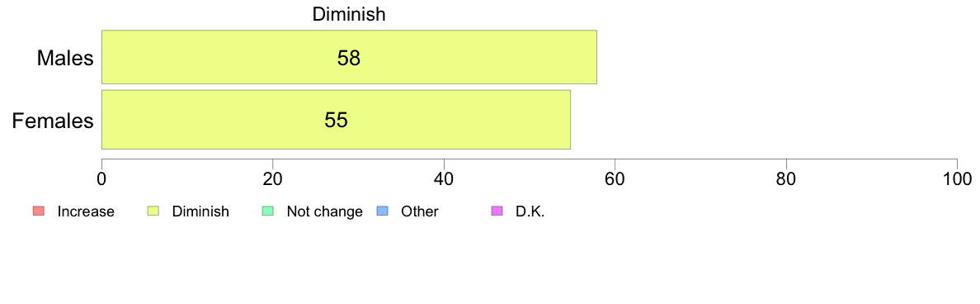980x304 pixels.
Task: Click the Increase red legend swatch
Action: (38, 211)
